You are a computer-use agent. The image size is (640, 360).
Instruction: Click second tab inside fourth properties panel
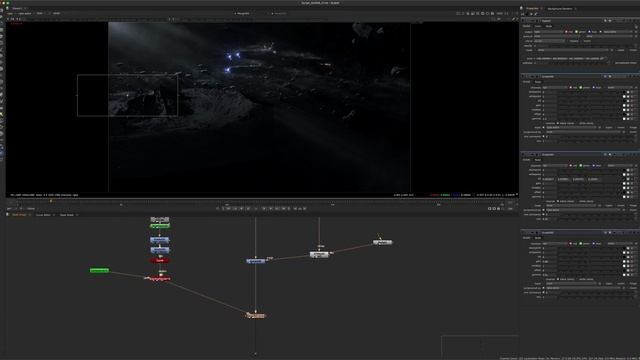538,238
